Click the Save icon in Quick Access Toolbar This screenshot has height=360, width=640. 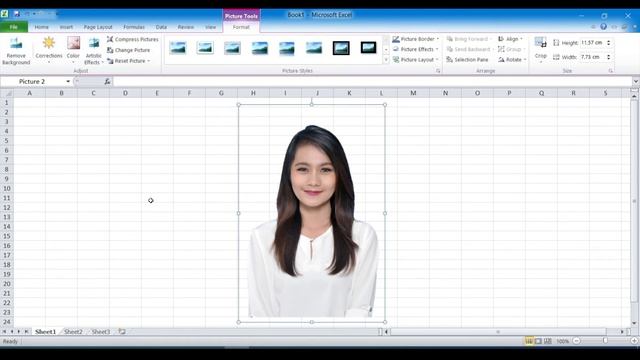17,14
